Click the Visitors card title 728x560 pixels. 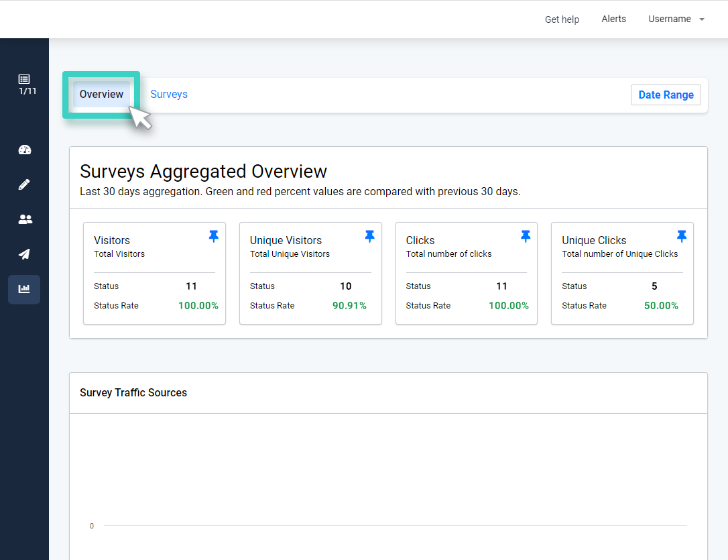pyautogui.click(x=112, y=240)
